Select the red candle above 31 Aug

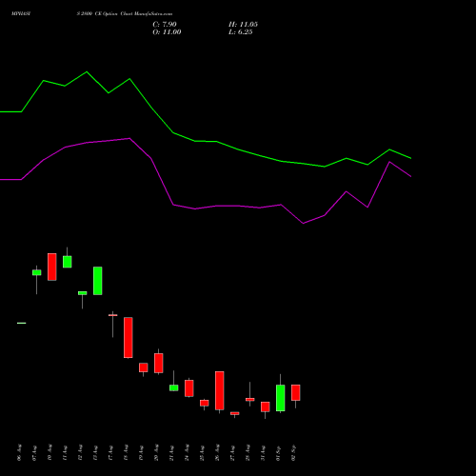click(x=266, y=407)
